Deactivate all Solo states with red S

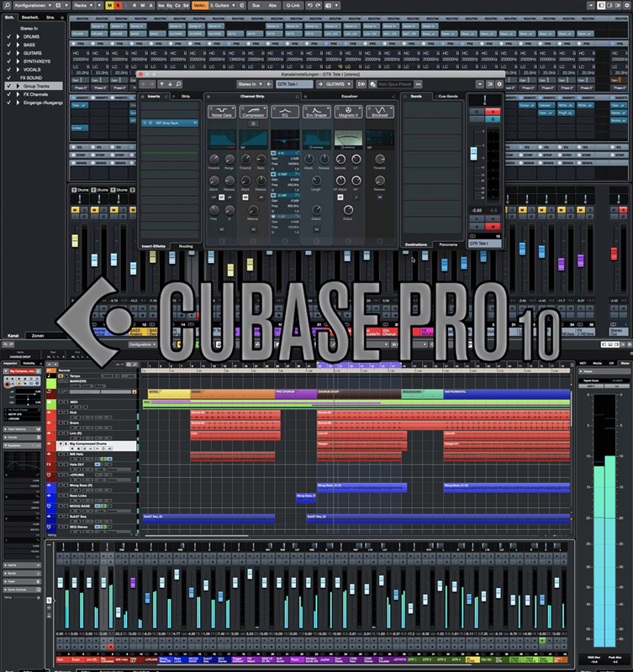coord(118,5)
